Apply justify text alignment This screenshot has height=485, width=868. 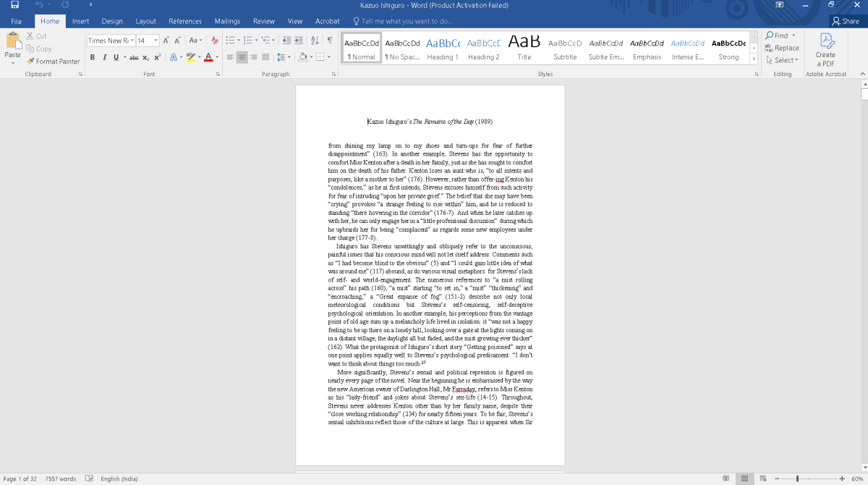pyautogui.click(x=265, y=57)
